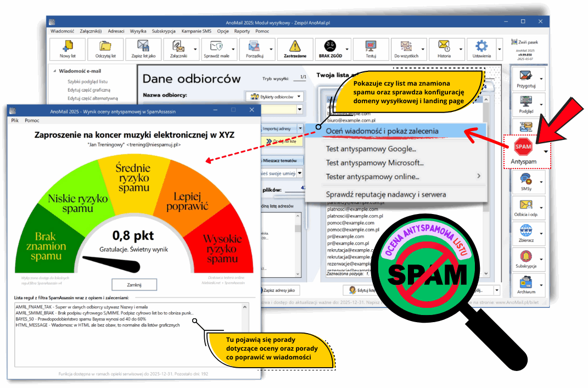Click the address list scrollbar down arrow
The width and height of the screenshot is (588, 388).
[x=486, y=273]
